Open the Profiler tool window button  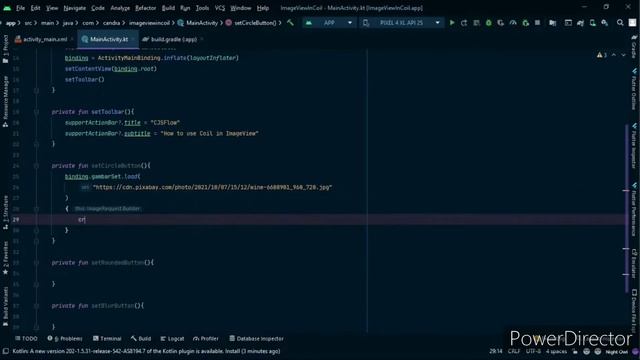(x=206, y=339)
